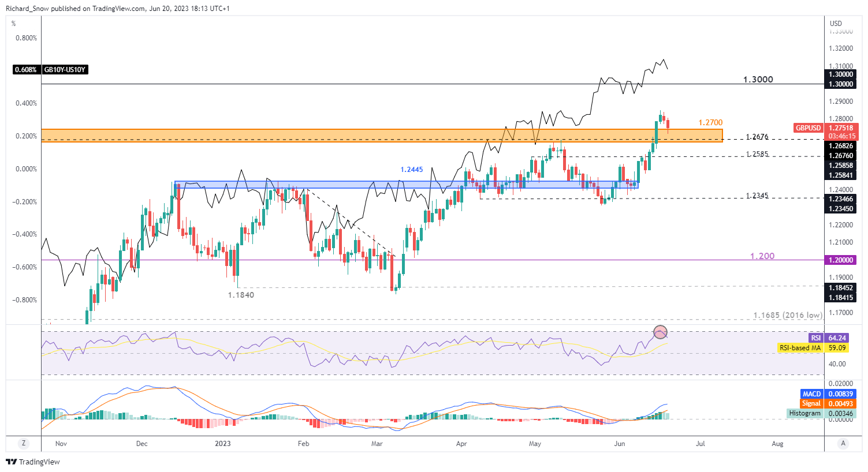Click the 1.2676 dashed level label
868x472 pixels.
coord(757,137)
